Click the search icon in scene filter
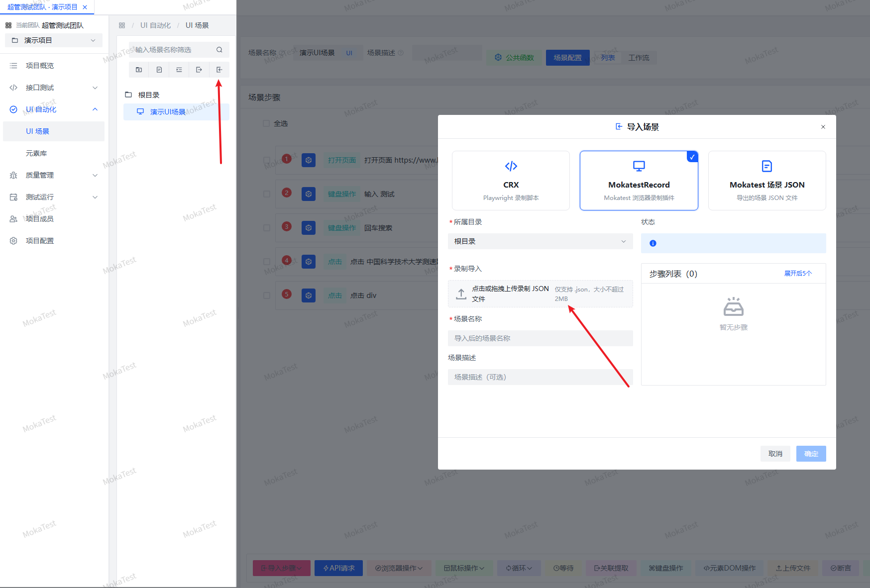 point(219,50)
